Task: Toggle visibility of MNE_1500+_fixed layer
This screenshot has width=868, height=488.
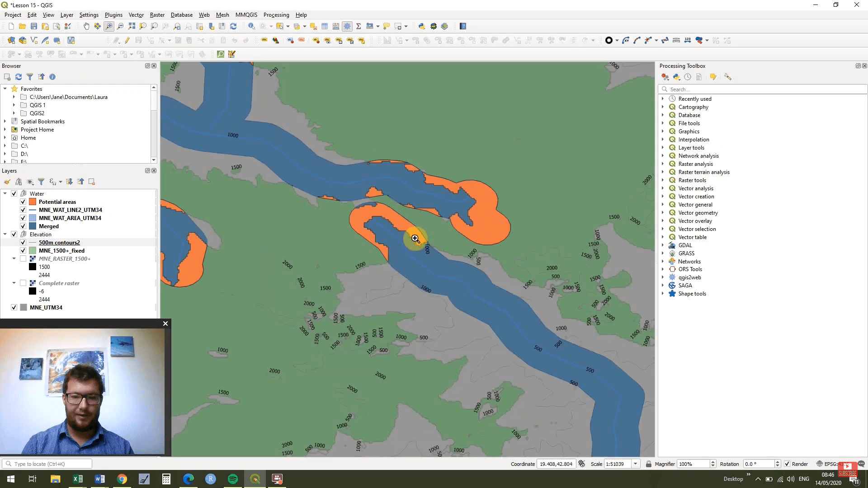Action: click(23, 251)
